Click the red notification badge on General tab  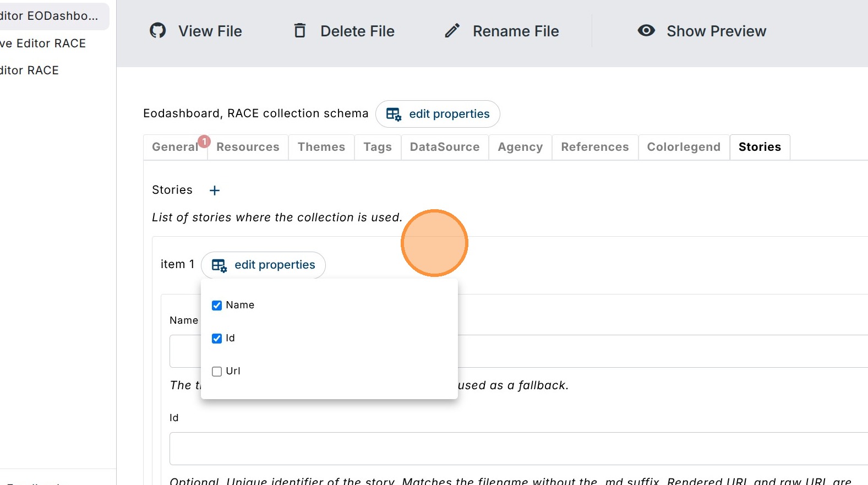[204, 141]
